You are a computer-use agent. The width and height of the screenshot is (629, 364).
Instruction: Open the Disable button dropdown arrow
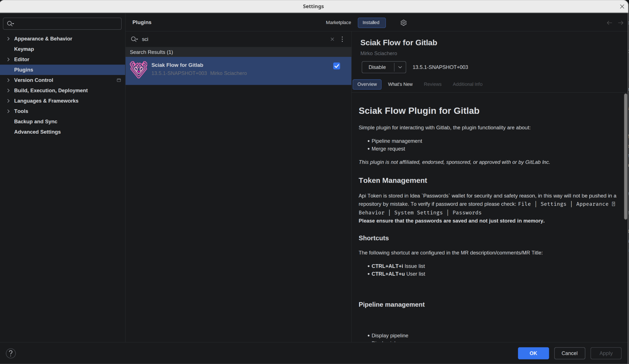[x=400, y=67]
